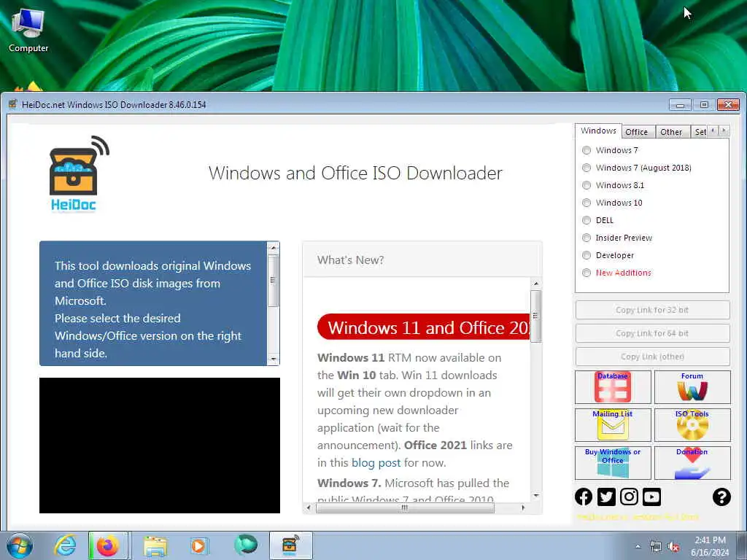Image resolution: width=747 pixels, height=560 pixels.
Task: Click the black video placeholder panel
Action: [160, 446]
